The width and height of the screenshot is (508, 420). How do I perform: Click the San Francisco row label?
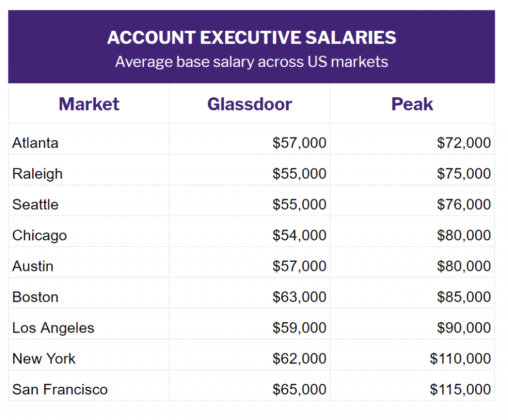60,389
